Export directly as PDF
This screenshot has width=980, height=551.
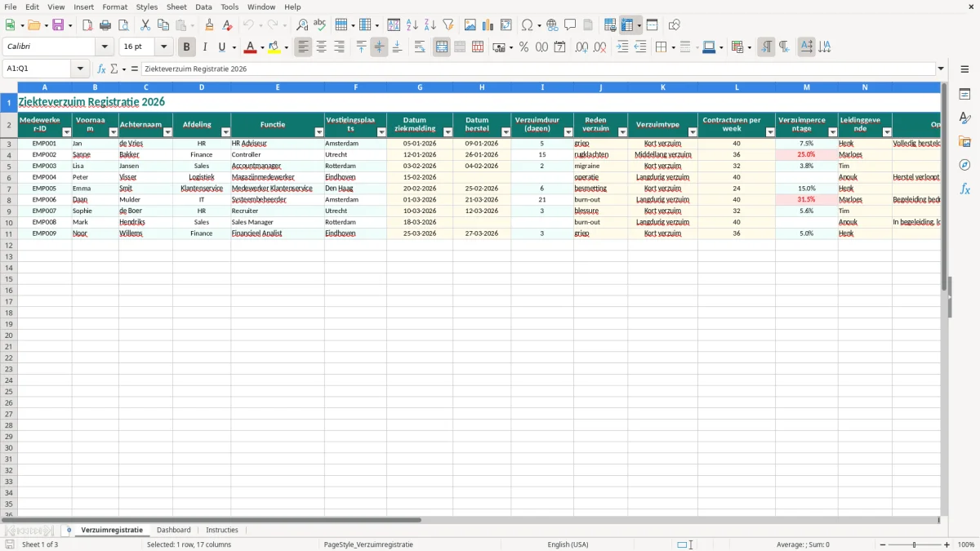[87, 25]
